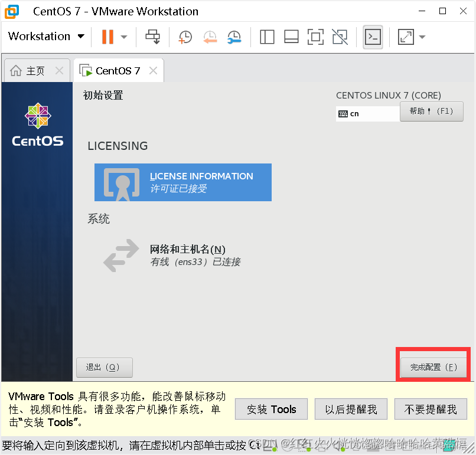Enter full screen mode
476x455 pixels.
pyautogui.click(x=315, y=37)
